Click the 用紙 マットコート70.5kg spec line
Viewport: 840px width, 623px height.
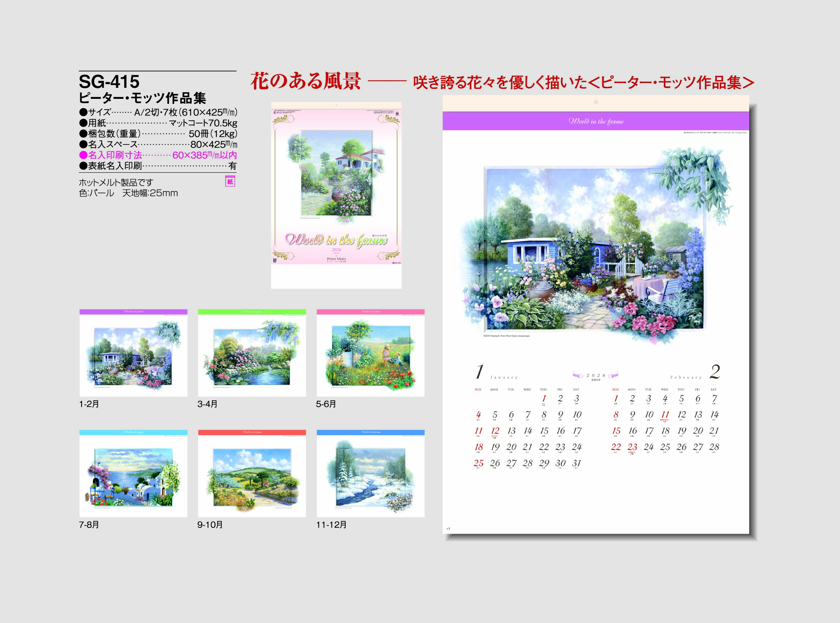pyautogui.click(x=158, y=123)
